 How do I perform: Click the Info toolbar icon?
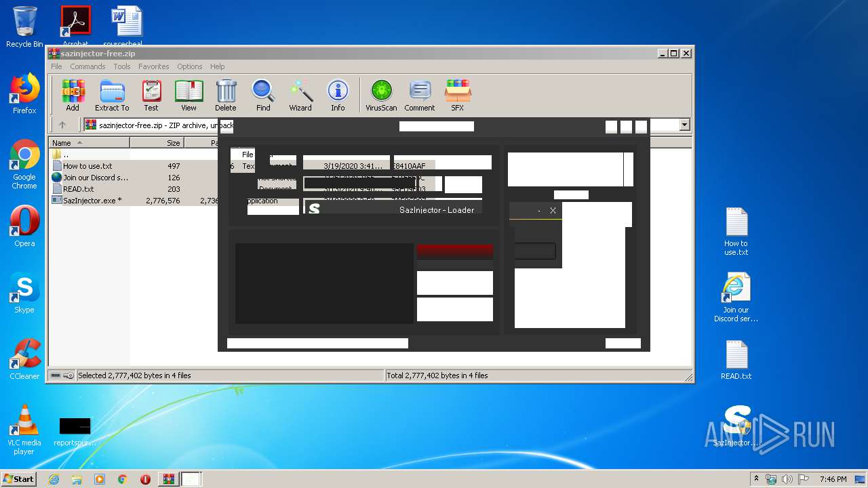pyautogui.click(x=338, y=95)
